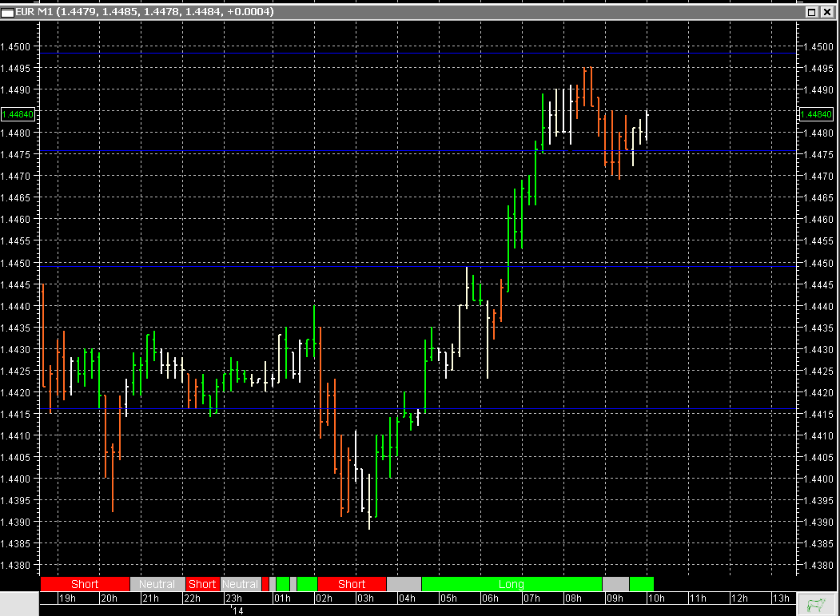Click the highlighted 1.44840 price tag on left axis

18,114
